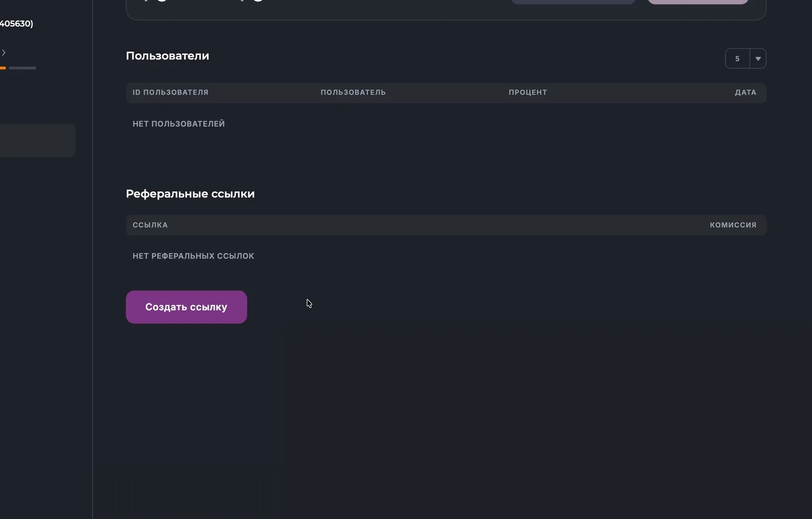
Task: Click the orange sidebar progress bar
Action: (3, 68)
